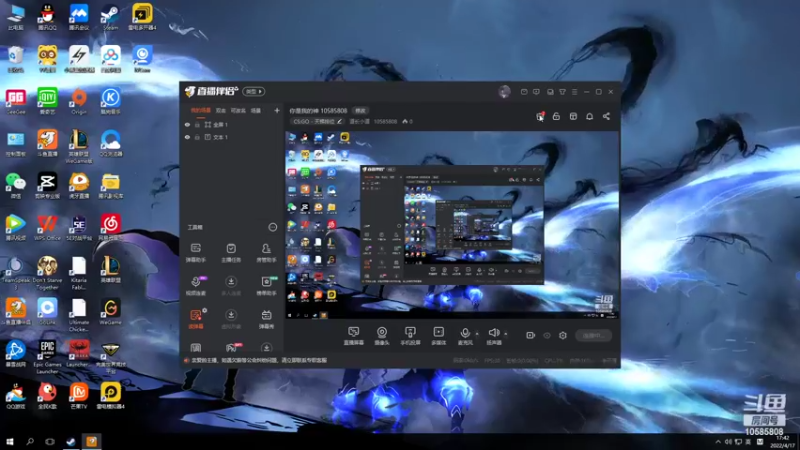
Task: Collapse the 工具箱 toolbox with the circle button
Action: 272,227
